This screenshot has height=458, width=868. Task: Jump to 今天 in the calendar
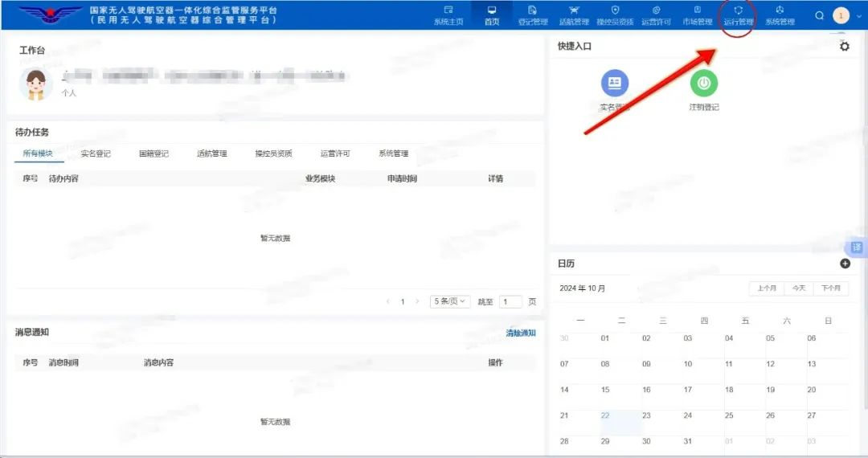[x=799, y=288]
